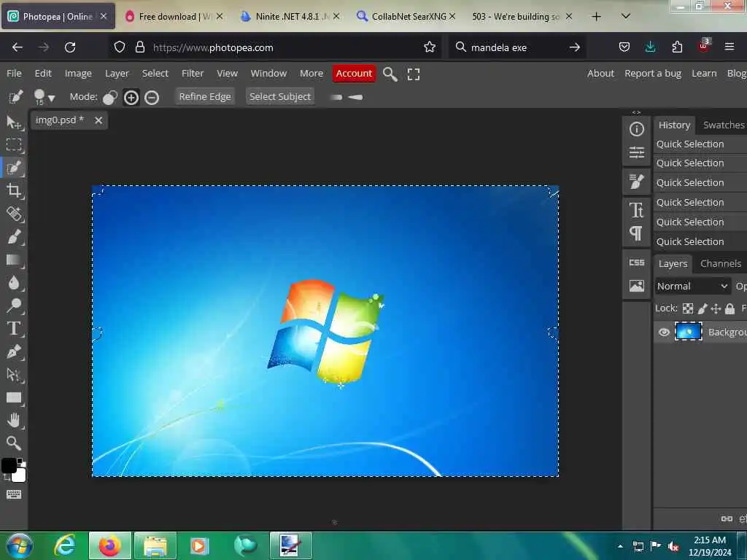
Task: Select the Move tool
Action: 14,122
